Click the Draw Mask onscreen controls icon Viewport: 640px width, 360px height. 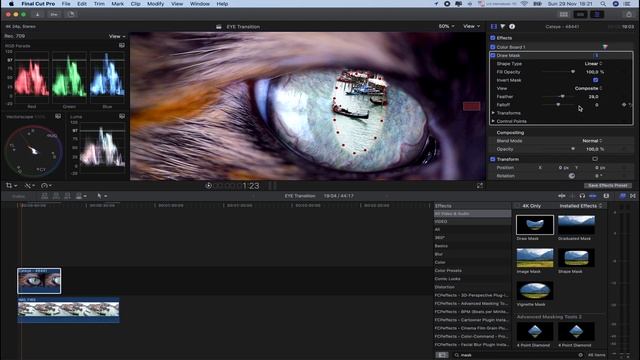(596, 56)
